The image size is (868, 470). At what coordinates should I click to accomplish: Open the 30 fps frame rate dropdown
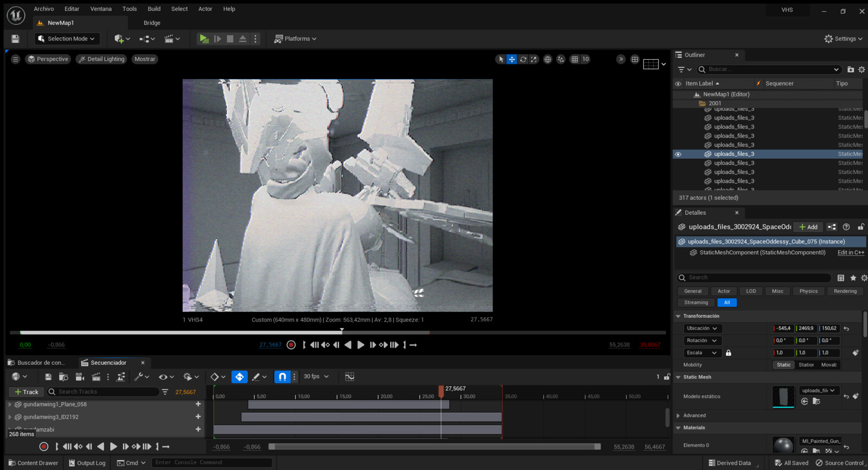pos(316,377)
